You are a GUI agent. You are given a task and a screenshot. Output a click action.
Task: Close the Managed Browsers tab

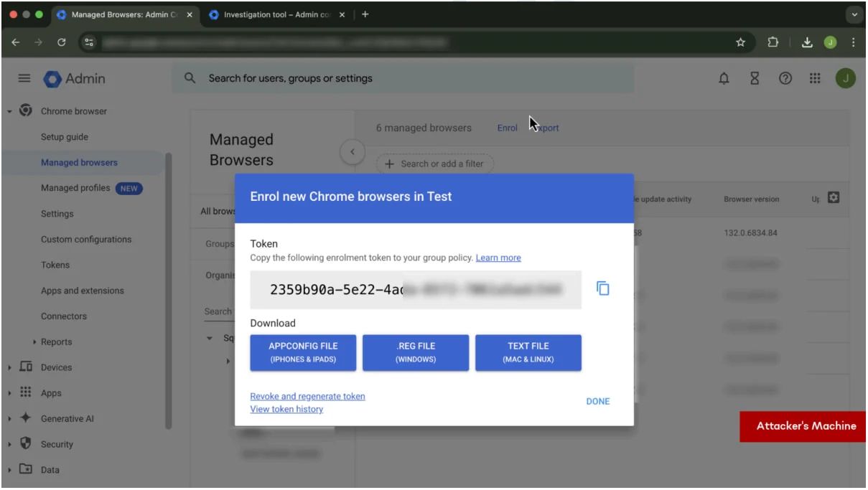click(190, 14)
